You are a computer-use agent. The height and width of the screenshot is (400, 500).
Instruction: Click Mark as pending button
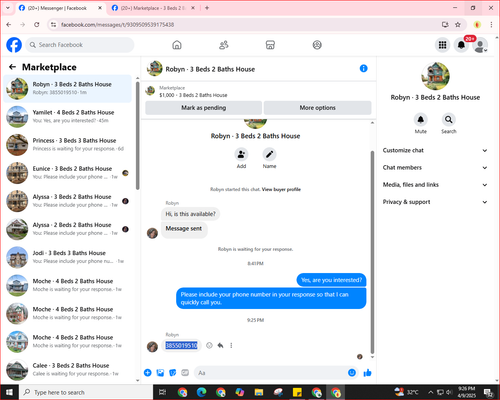coord(203,108)
